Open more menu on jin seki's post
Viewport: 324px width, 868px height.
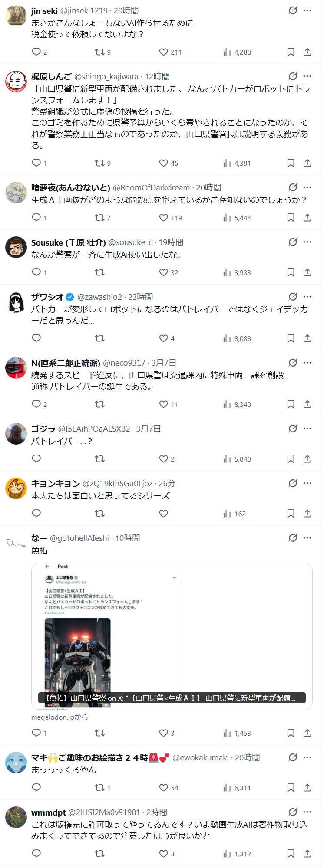[307, 10]
